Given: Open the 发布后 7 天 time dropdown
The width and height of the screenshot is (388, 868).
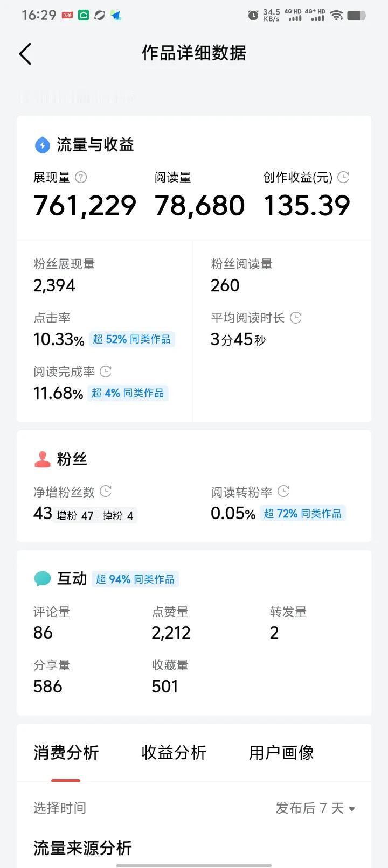Looking at the screenshot, I should tap(315, 808).
